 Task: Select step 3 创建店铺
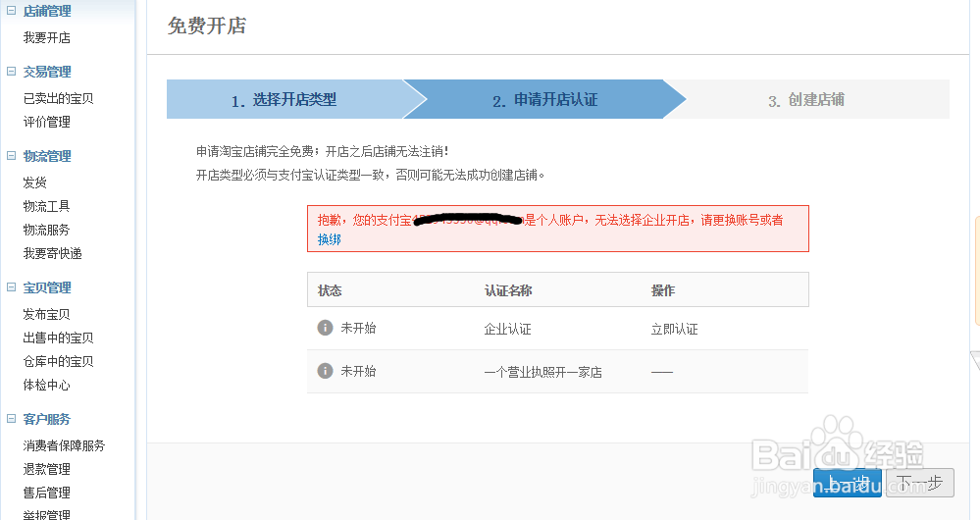tap(806, 99)
